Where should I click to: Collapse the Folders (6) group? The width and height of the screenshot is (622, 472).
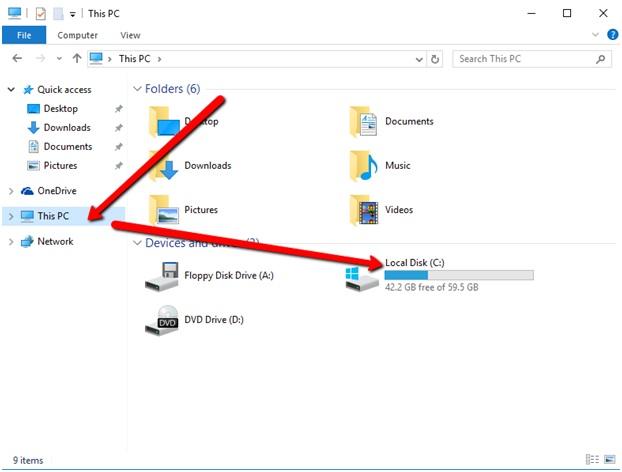(137, 89)
